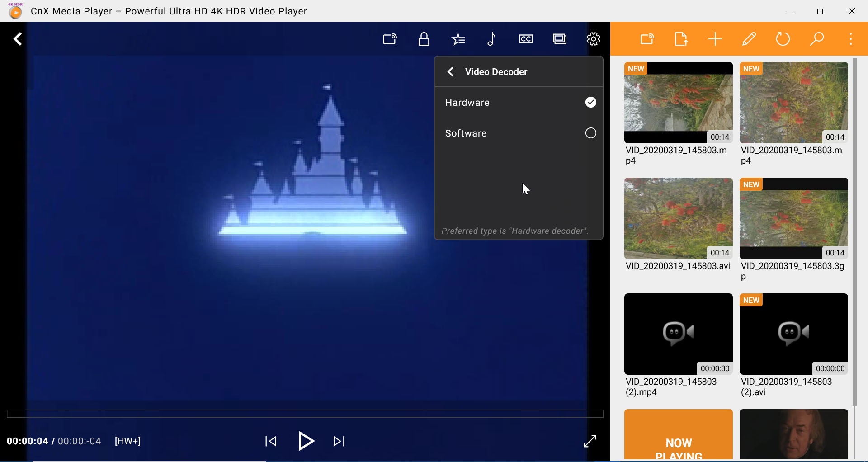The image size is (868, 462).
Task: Go back using the player's back arrow
Action: pyautogui.click(x=18, y=39)
